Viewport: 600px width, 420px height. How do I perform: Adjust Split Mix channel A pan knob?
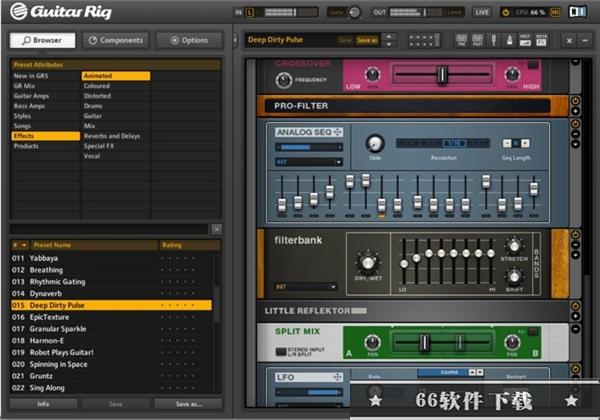coord(372,342)
